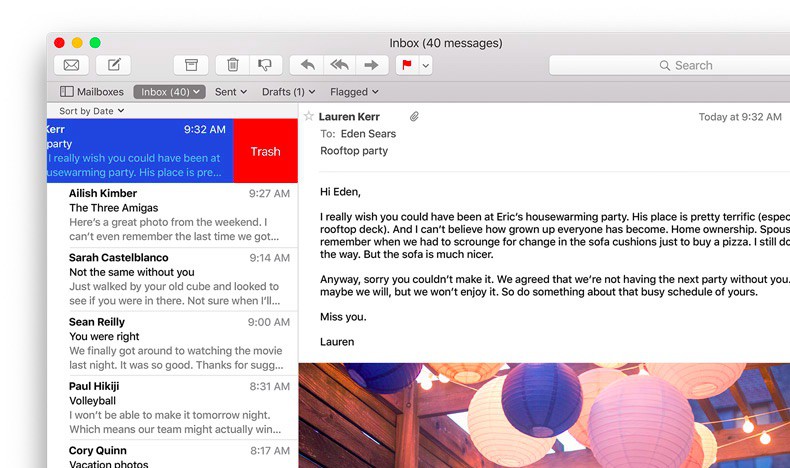790x468 pixels.
Task: Click the Get Mail envelope icon
Action: (x=71, y=65)
